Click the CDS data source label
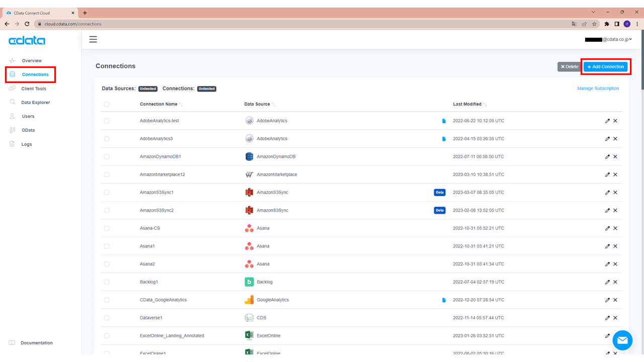The image size is (644, 362). 262,318
